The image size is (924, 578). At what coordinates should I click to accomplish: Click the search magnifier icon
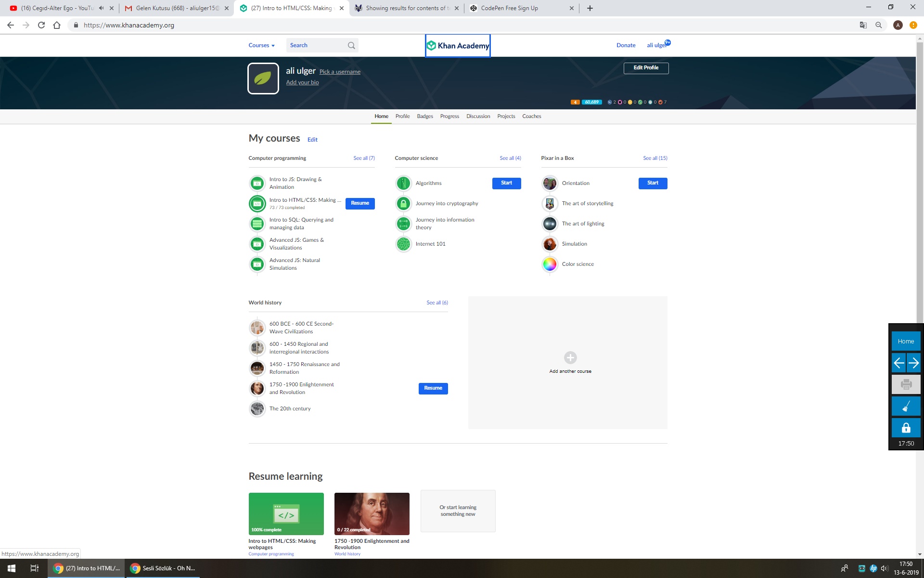coord(351,45)
